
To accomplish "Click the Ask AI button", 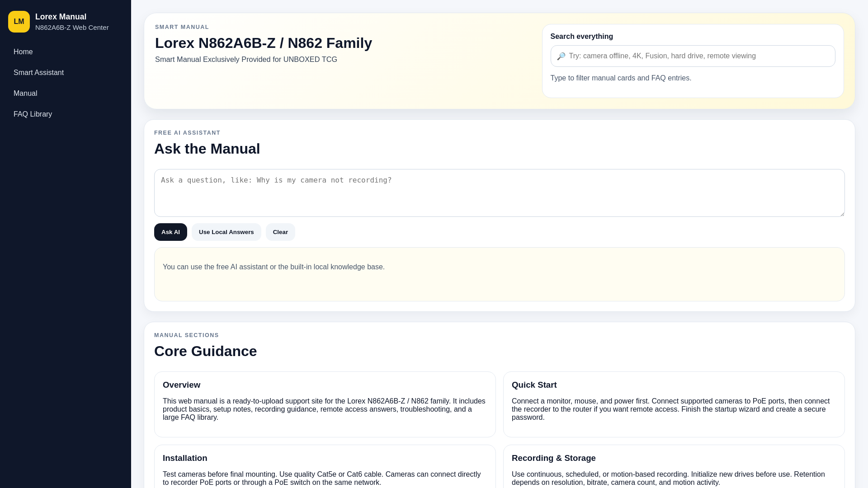I will pyautogui.click(x=170, y=232).
